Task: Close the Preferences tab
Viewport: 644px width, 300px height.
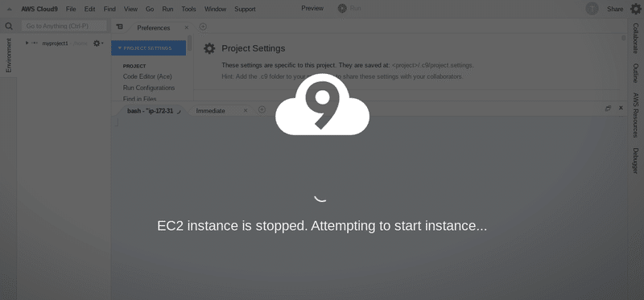Action: (x=187, y=27)
